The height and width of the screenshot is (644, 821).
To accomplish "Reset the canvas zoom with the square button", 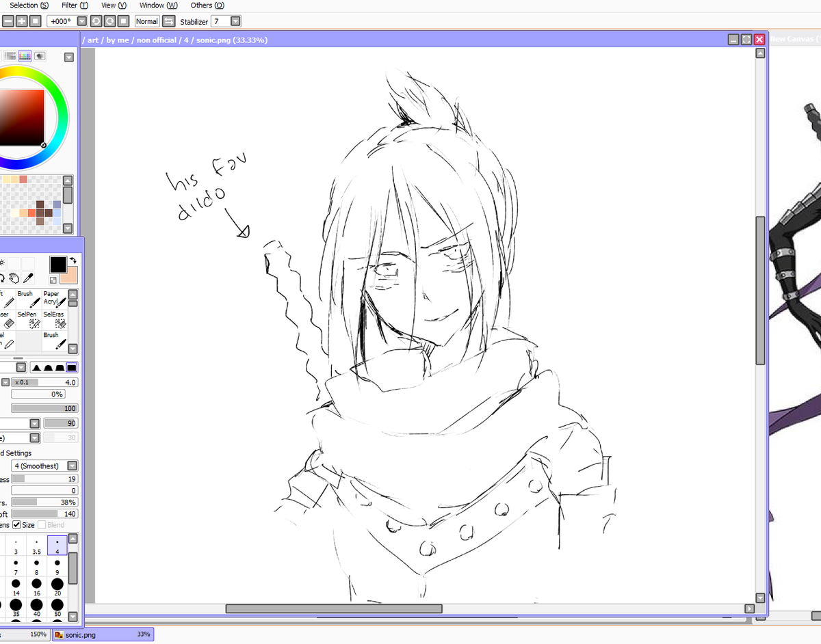I will point(35,21).
